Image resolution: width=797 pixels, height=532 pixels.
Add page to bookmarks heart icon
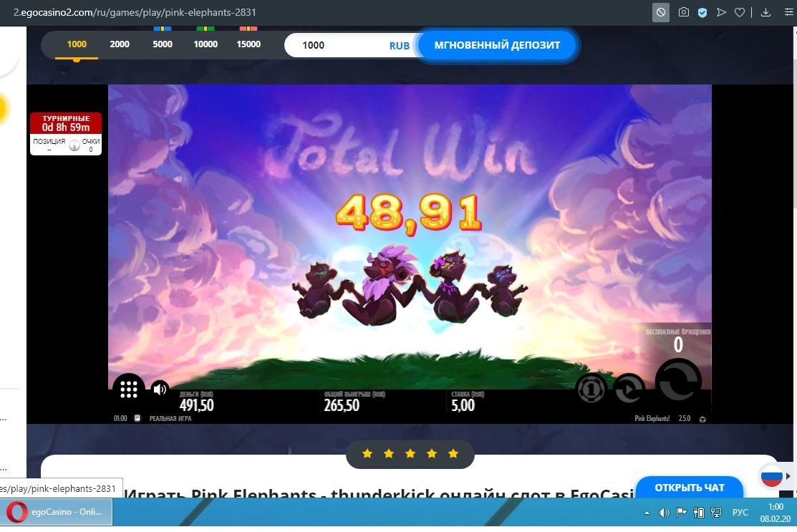point(740,12)
